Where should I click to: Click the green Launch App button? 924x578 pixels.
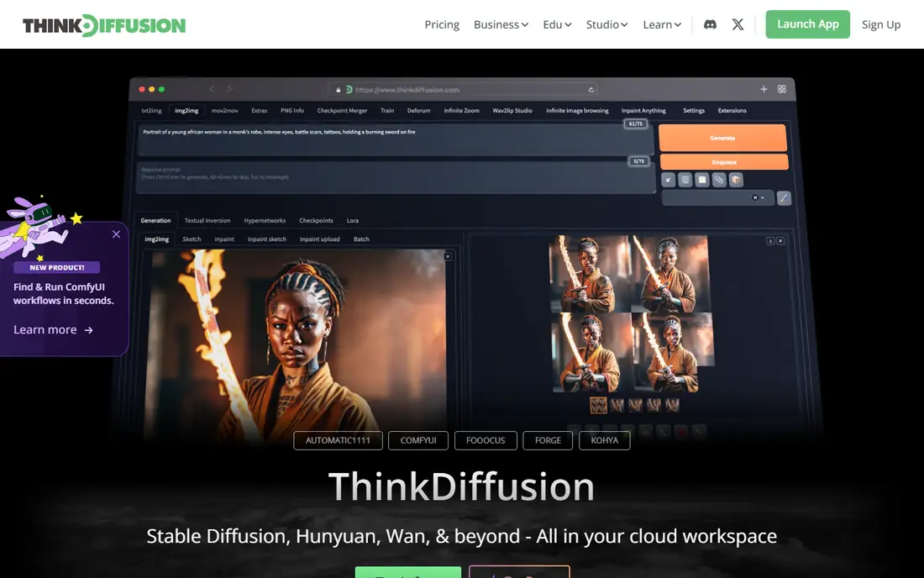click(x=807, y=24)
